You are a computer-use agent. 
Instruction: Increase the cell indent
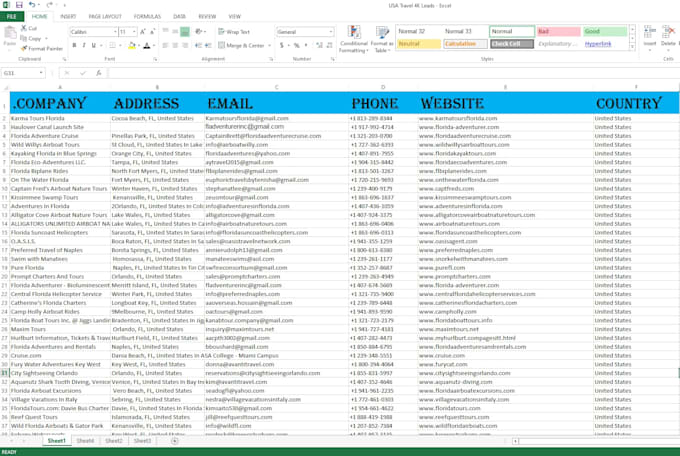[x=208, y=45]
